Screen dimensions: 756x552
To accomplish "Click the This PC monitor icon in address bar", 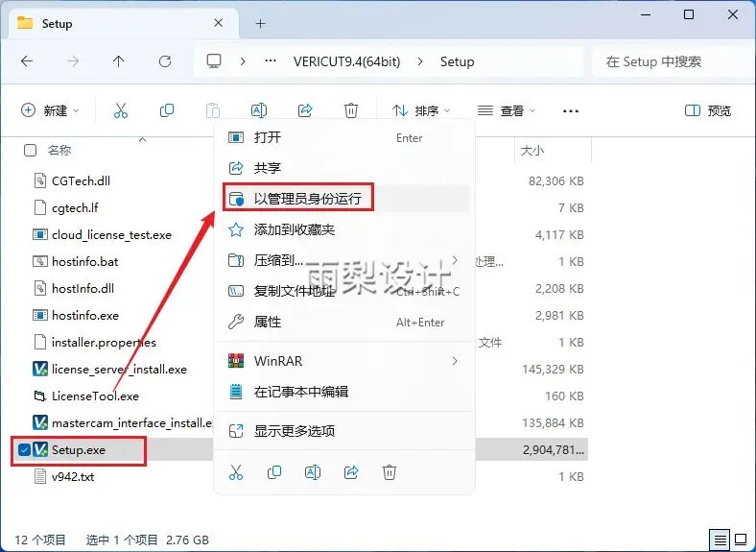I will [x=214, y=61].
